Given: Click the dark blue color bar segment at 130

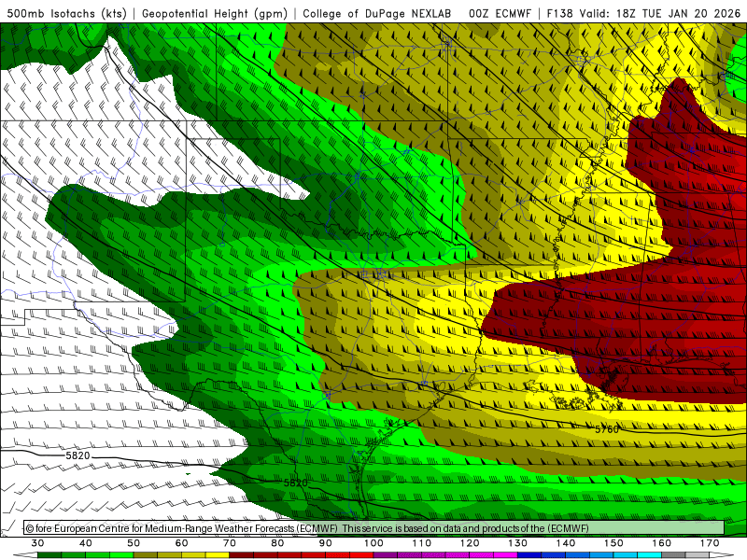Looking at the screenshot, I should pos(529,555).
